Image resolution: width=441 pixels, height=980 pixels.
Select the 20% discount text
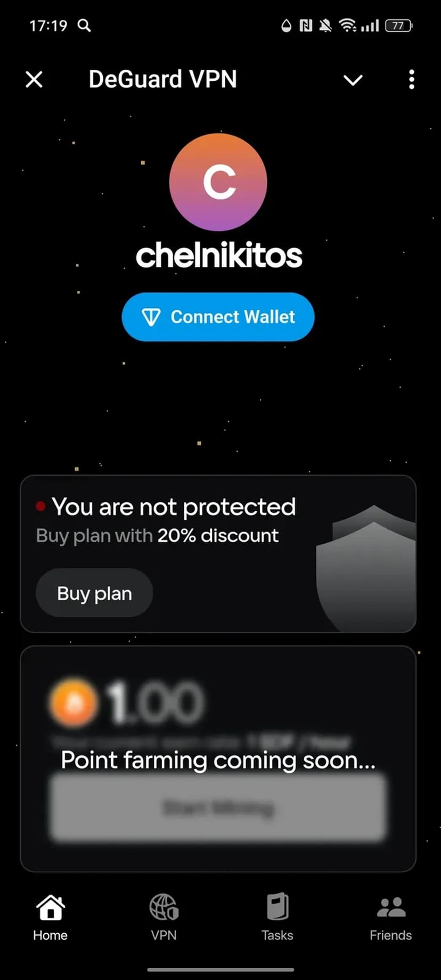218,535
